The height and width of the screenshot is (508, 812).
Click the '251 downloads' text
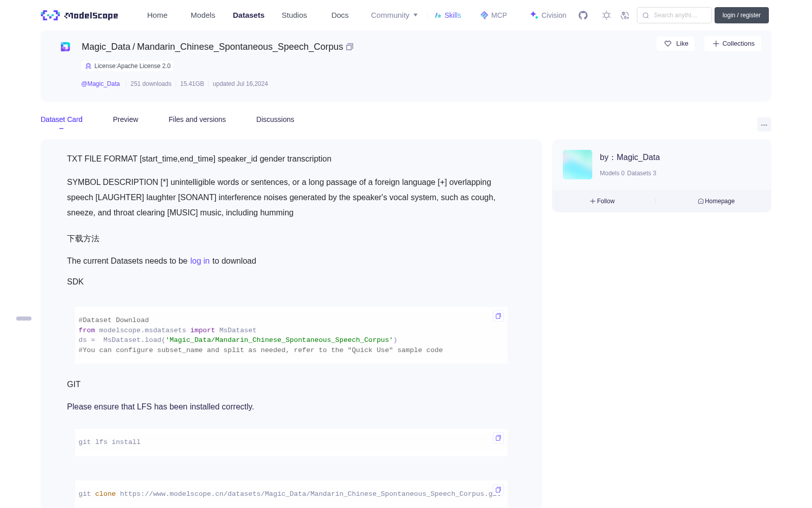click(x=151, y=84)
